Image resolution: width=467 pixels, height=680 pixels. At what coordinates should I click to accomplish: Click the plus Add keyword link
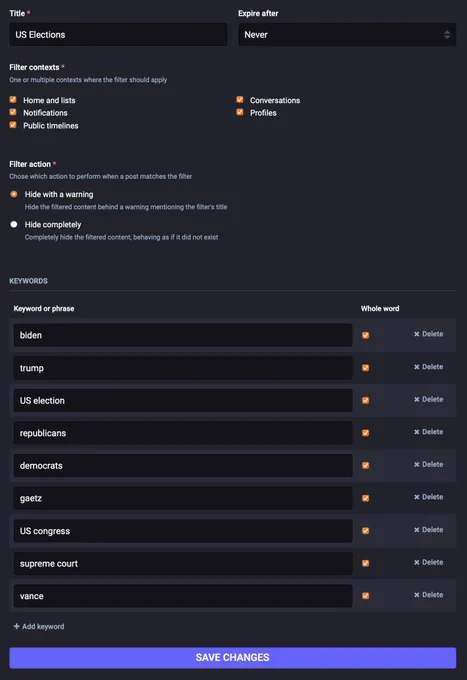click(39, 626)
